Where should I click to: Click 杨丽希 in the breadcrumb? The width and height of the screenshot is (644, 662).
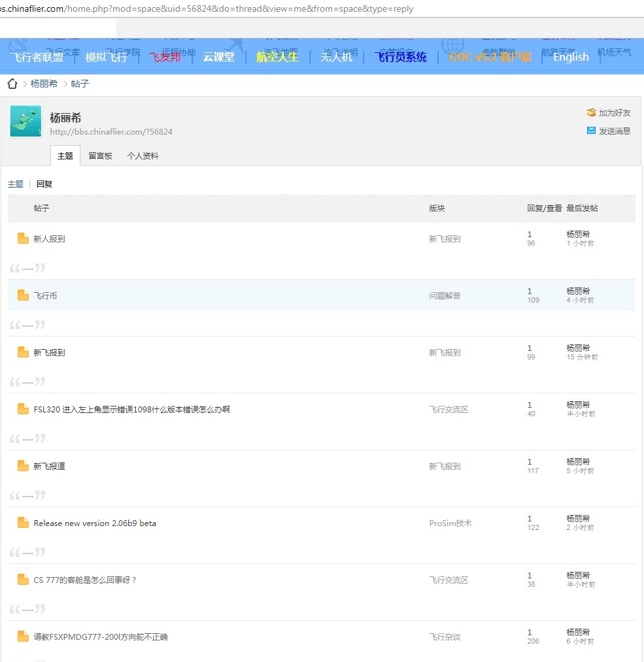(44, 84)
